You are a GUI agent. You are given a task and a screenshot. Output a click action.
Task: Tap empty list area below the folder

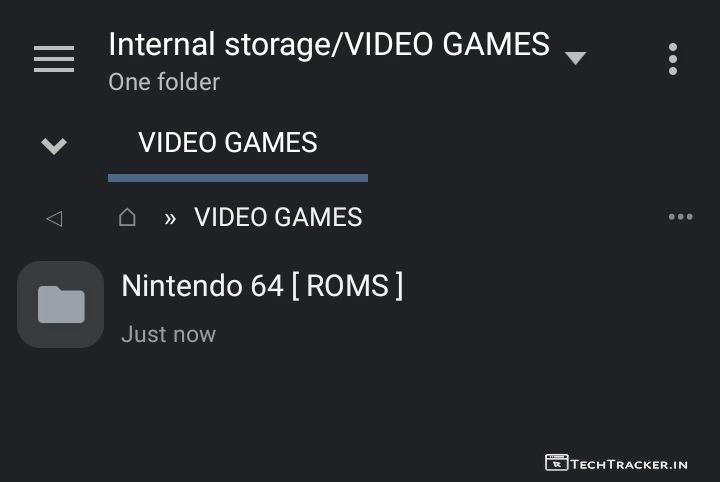pos(360,410)
